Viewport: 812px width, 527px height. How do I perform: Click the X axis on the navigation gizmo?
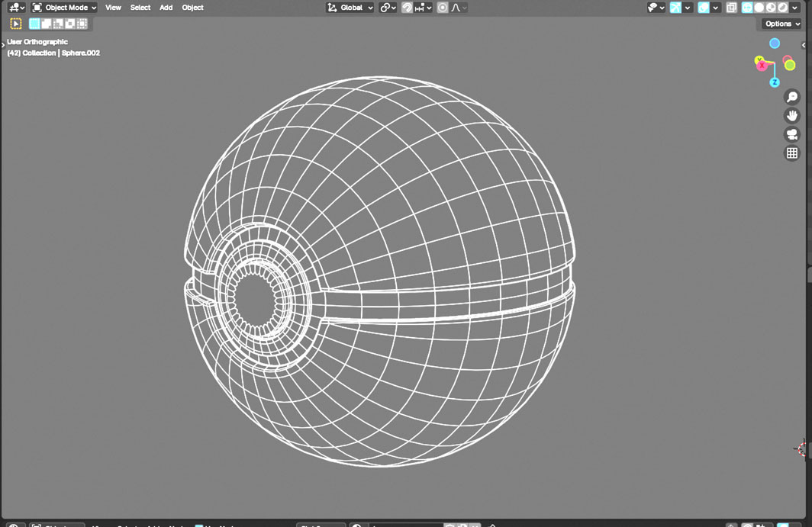tap(762, 66)
